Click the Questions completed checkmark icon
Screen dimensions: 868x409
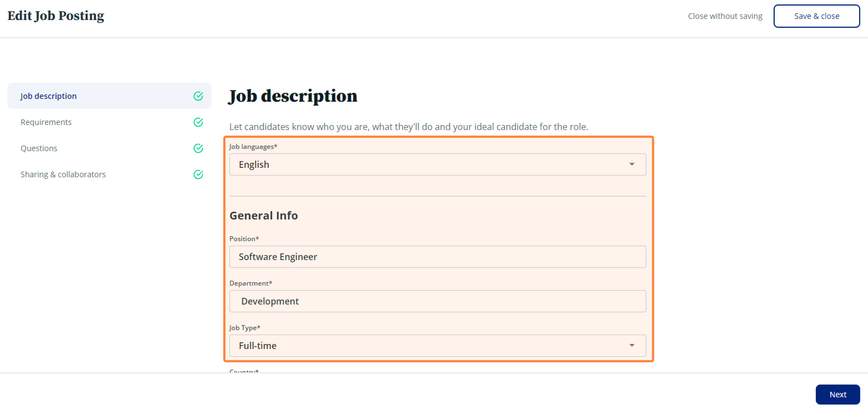(198, 148)
